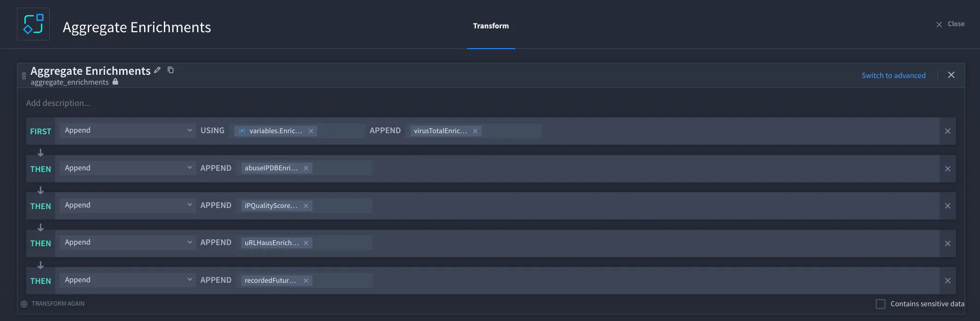
Task: Click the Switch to advanced link
Action: 894,75
